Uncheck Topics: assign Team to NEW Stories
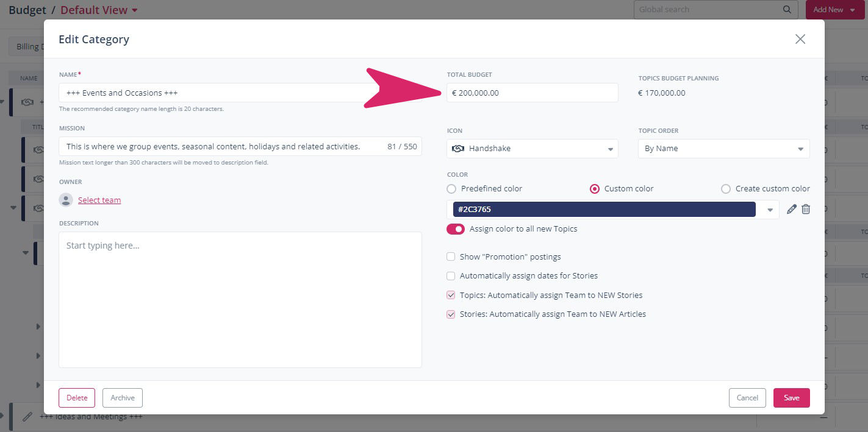 (451, 296)
